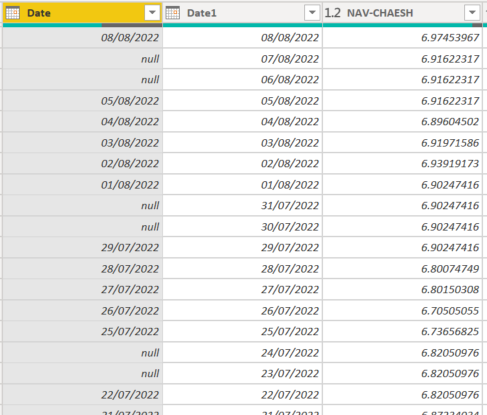This screenshot has width=487, height=415.
Task: Select NAV-CHAESH value 6.73656825
Action: click(402, 332)
